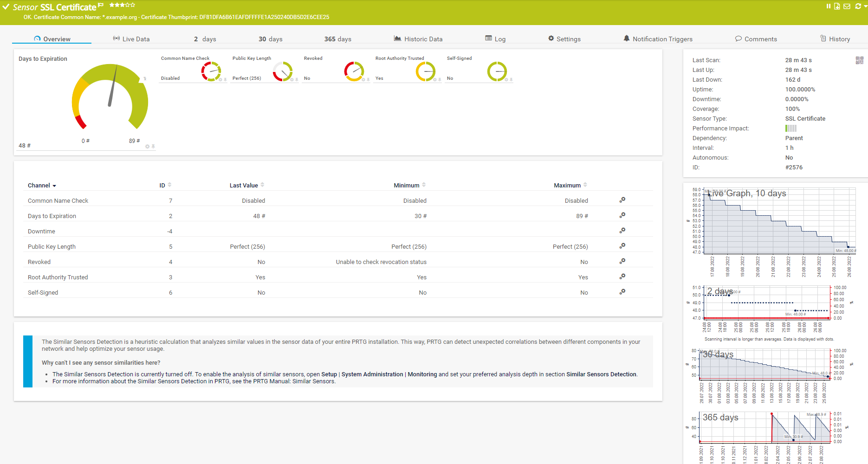This screenshot has height=464, width=868.
Task: Toggle the flag marker beside SSL Certificate title
Action: click(x=100, y=4)
